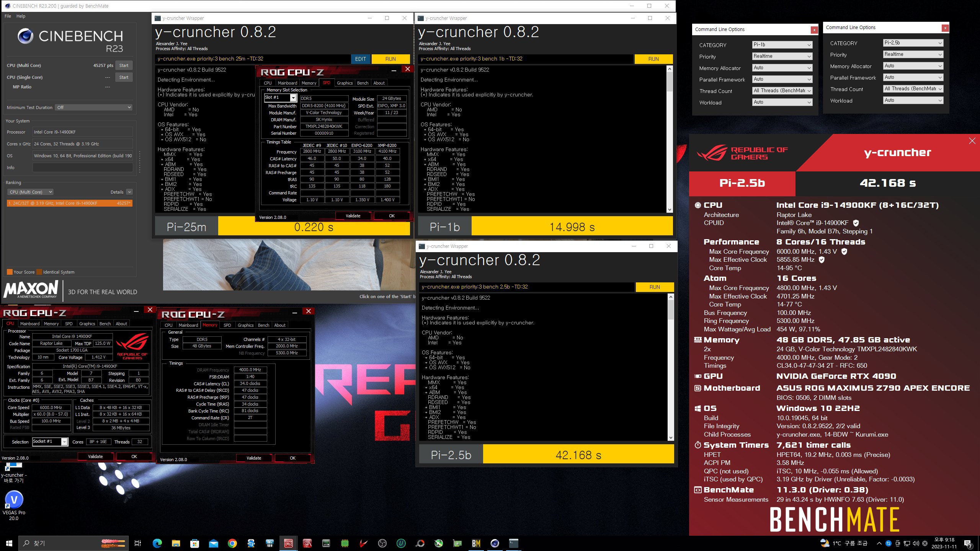Launch Microsoft Edge from the taskbar
This screenshot has height=551, width=980.
pos(157,543)
